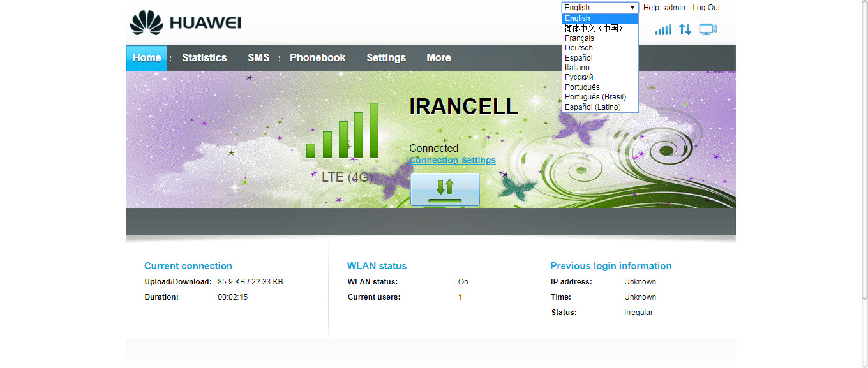Click the admin user link
Screen dimensions: 868x368
(x=675, y=8)
